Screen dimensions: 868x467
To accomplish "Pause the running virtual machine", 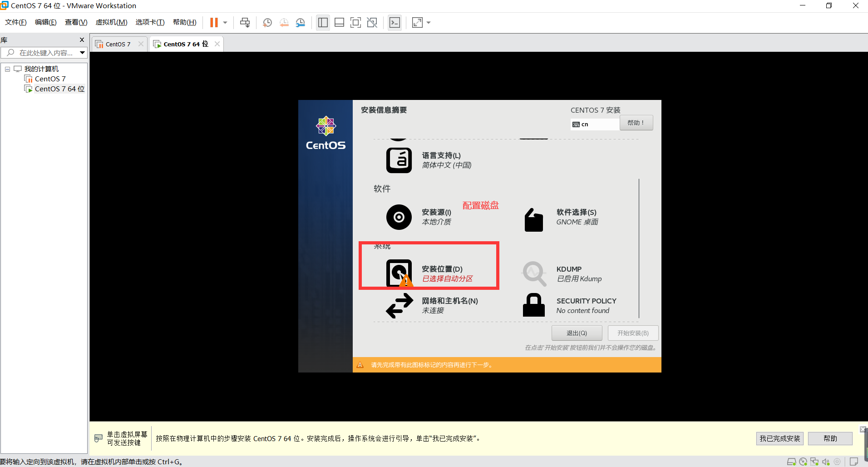I will [214, 23].
